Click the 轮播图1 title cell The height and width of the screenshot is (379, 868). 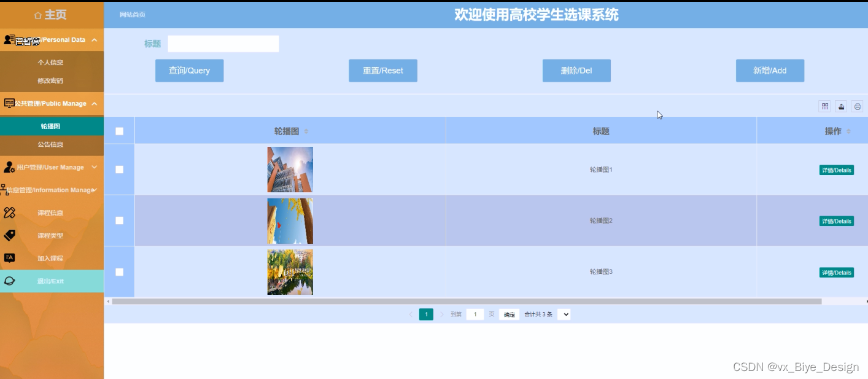click(601, 170)
